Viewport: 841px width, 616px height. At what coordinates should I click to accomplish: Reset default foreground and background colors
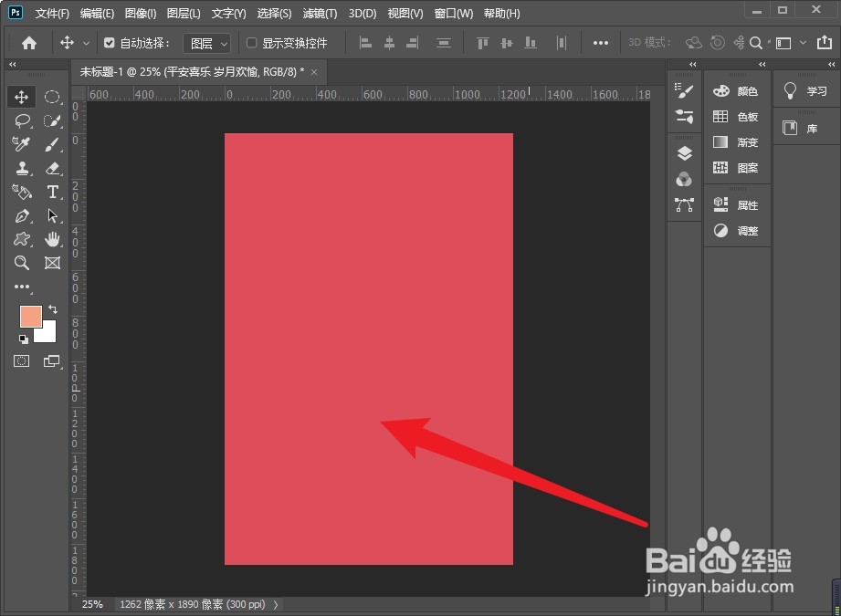coord(23,339)
